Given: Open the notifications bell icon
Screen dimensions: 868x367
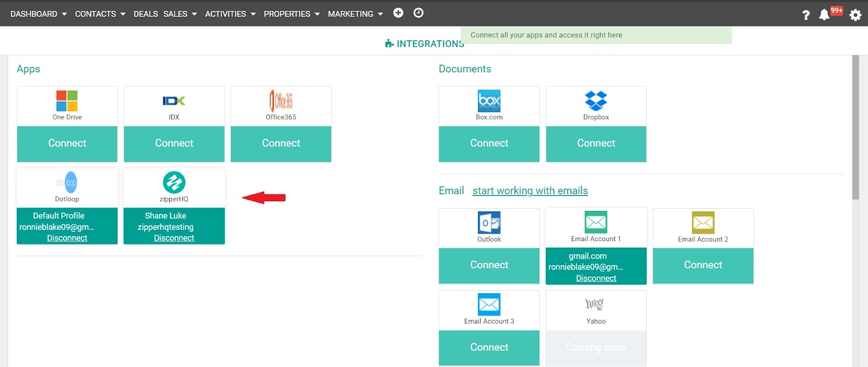Looking at the screenshot, I should pos(824,15).
